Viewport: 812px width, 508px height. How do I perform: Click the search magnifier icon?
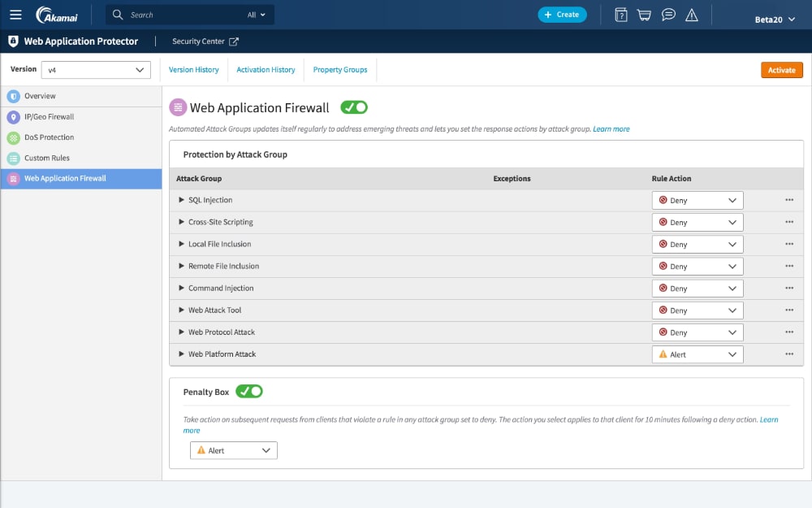pos(118,15)
